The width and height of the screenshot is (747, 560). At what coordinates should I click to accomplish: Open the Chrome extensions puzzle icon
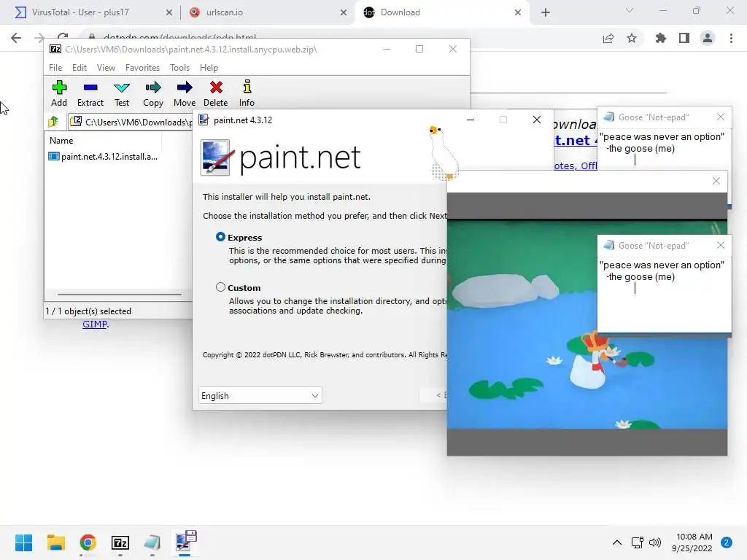coord(661,38)
